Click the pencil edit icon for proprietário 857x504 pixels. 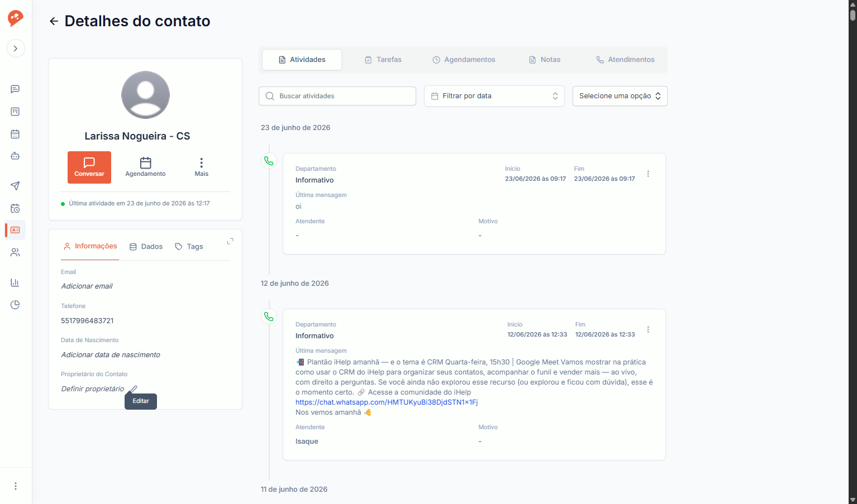pyautogui.click(x=133, y=389)
